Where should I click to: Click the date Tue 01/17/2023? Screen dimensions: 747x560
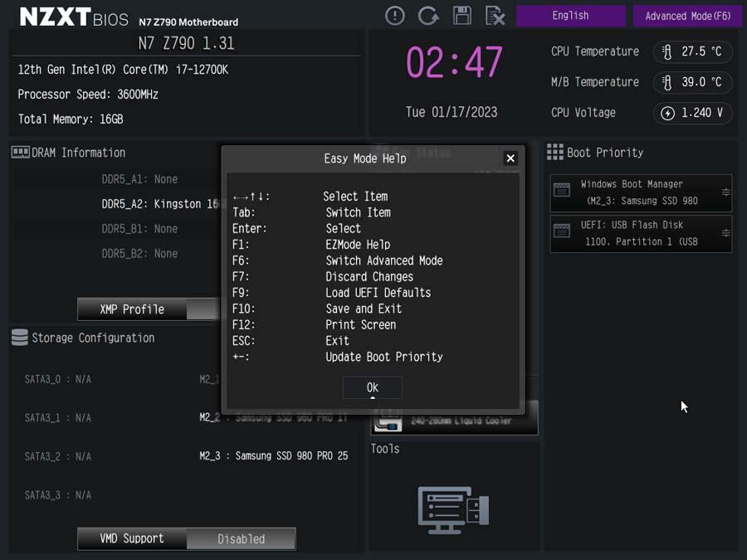[452, 112]
